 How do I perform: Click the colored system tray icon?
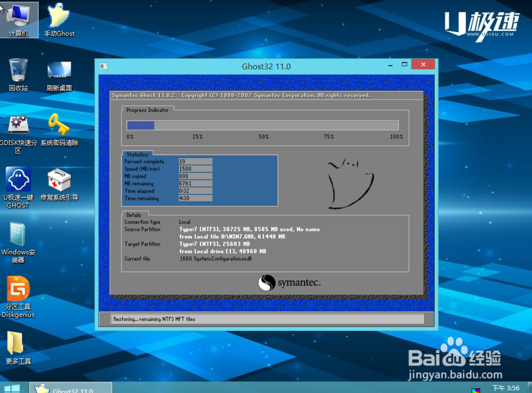(x=476, y=390)
